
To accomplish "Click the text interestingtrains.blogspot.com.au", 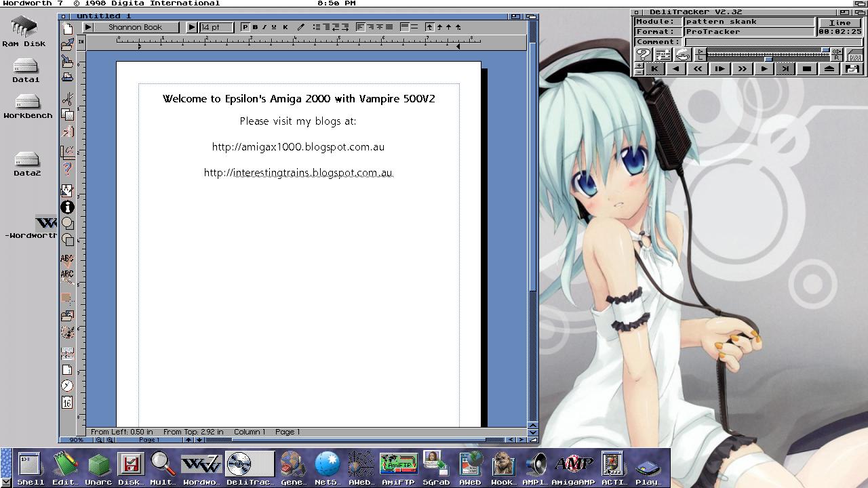I will pyautogui.click(x=313, y=172).
